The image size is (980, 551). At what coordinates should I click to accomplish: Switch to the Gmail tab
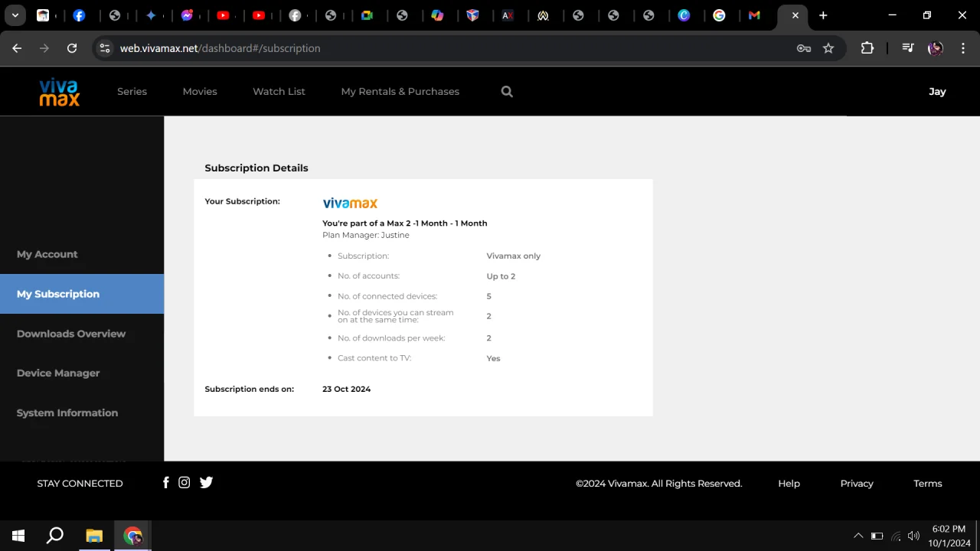click(x=754, y=15)
